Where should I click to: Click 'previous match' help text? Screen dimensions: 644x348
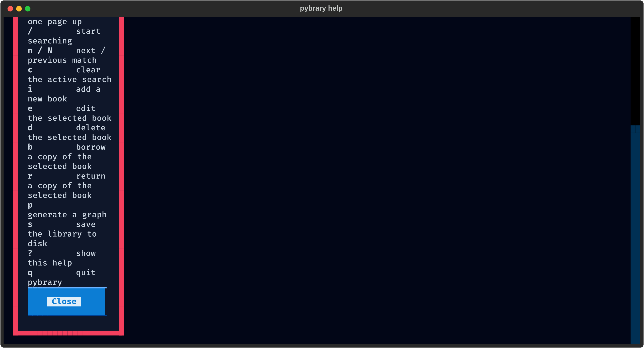pos(62,60)
